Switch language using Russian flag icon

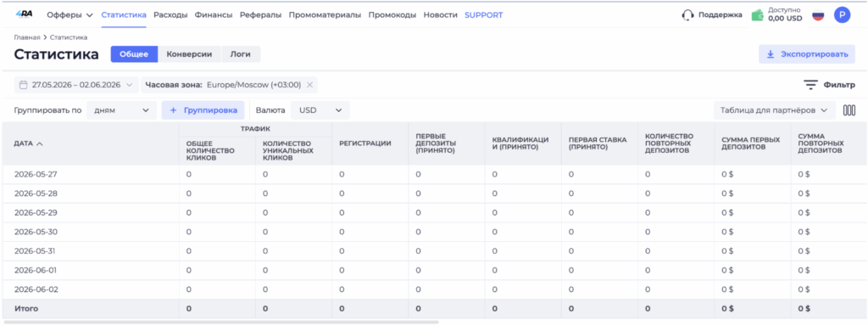click(x=818, y=15)
